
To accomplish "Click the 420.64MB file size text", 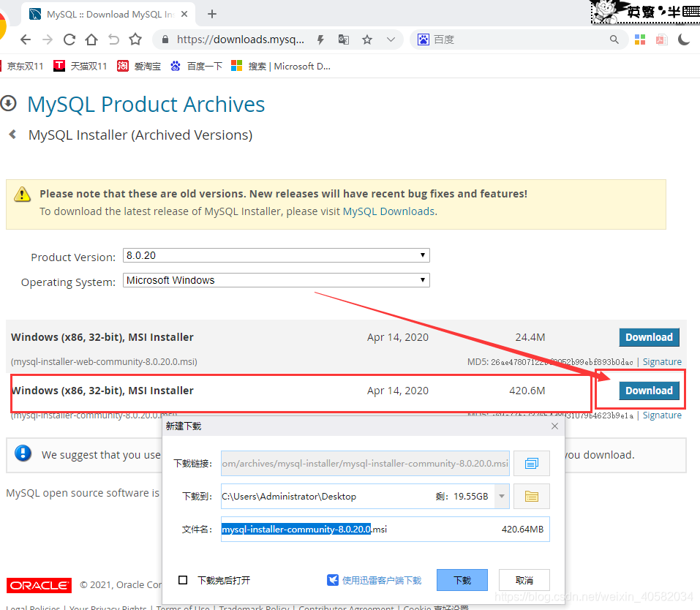I will point(522,529).
